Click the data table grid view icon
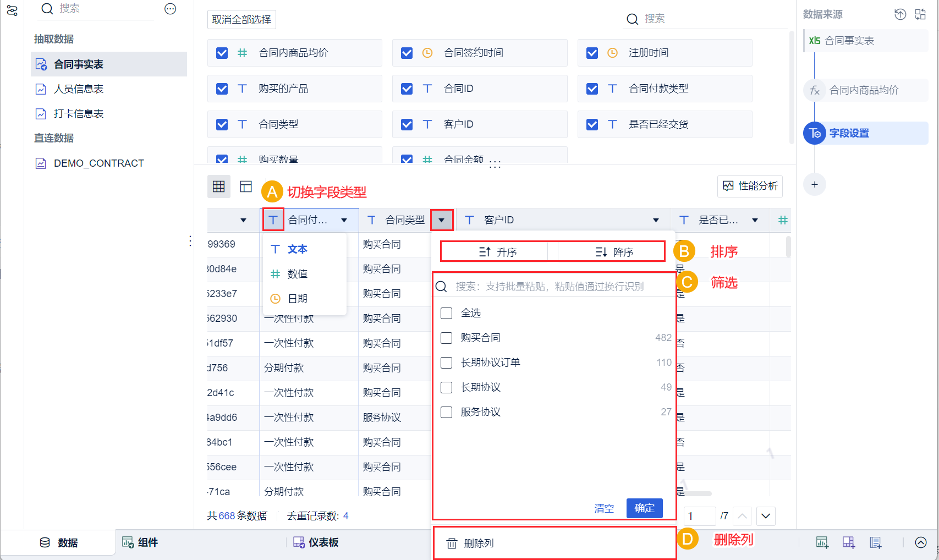Image resolution: width=939 pixels, height=560 pixels. pos(219,186)
